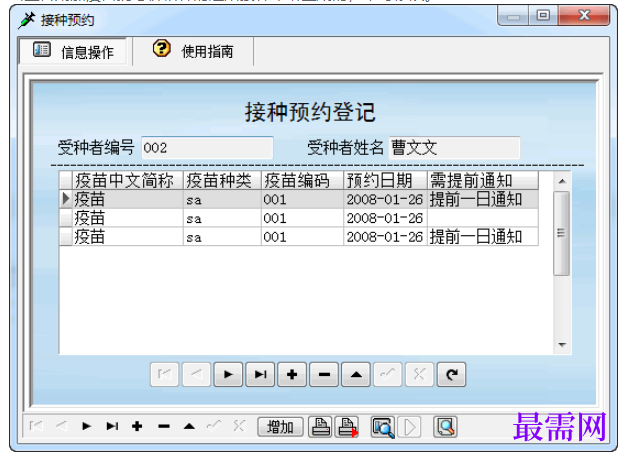Open the 使用指南 tab
This screenshot has width=625, height=458.
[193, 51]
